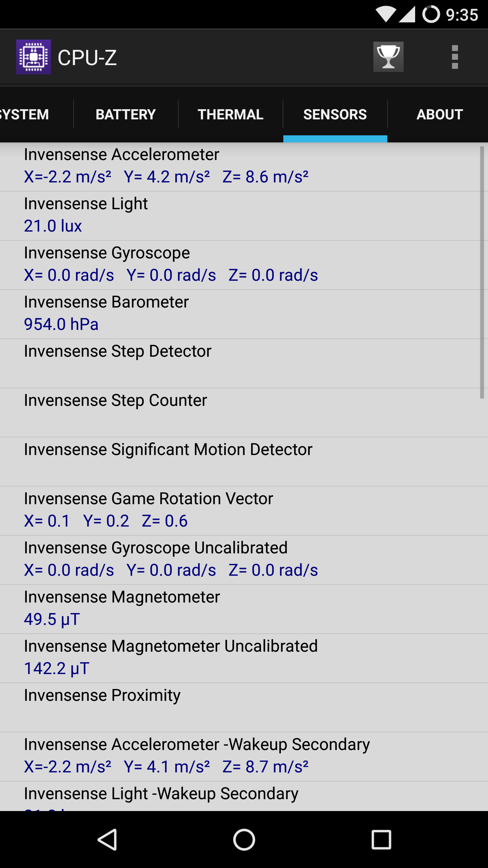Tap the Invensense Magnetometer Uncalibrated row
This screenshot has height=868, width=488.
(x=237, y=658)
